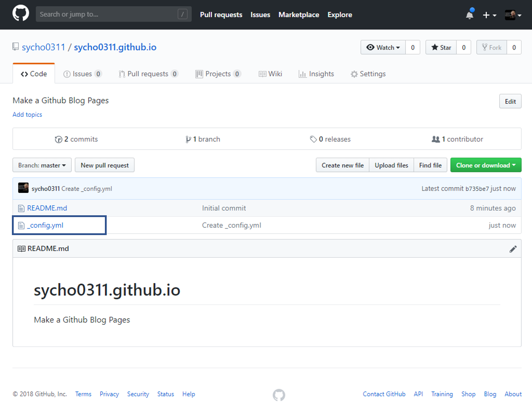Open the Training footer link
This screenshot has height=405, width=532.
pyautogui.click(x=442, y=394)
